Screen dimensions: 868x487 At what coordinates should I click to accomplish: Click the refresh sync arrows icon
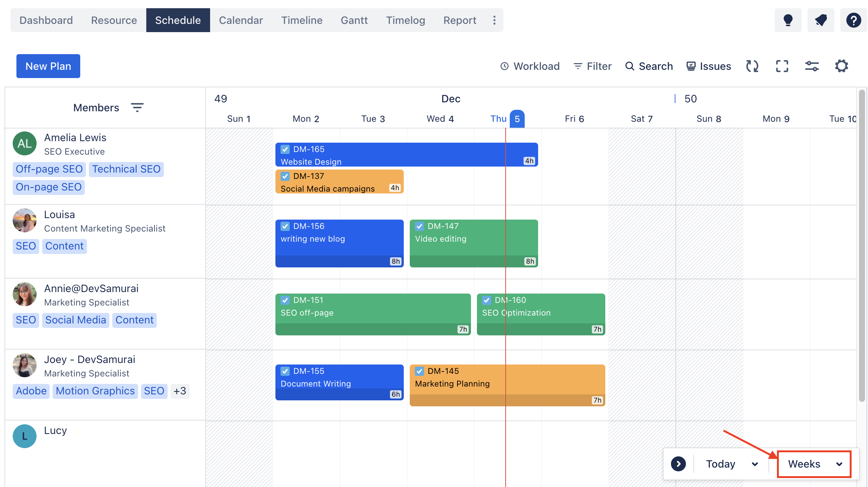point(752,66)
